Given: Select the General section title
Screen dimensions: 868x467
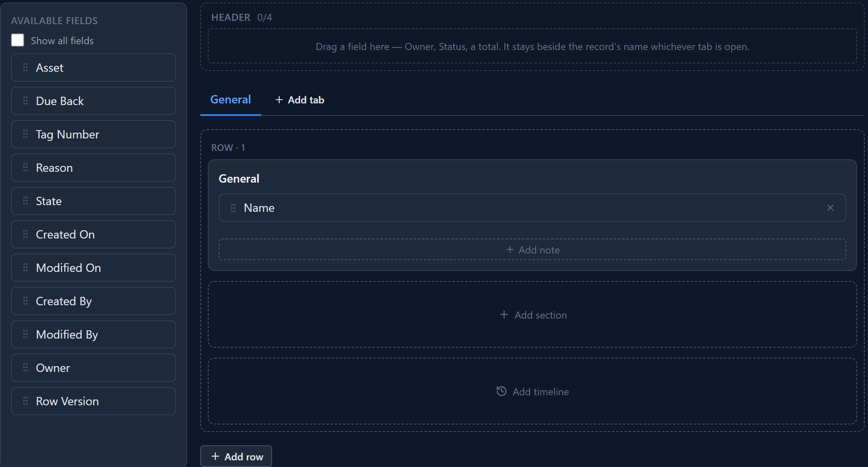Looking at the screenshot, I should click(x=239, y=178).
